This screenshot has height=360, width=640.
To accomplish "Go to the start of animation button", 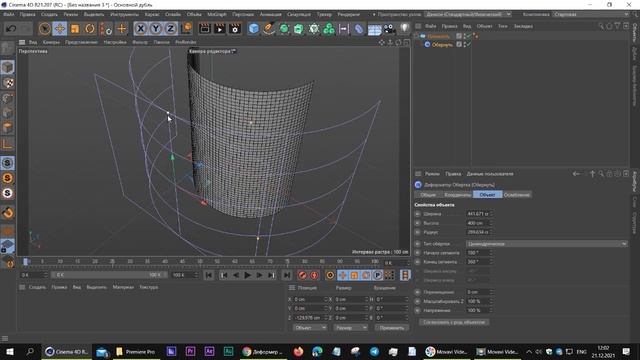I will click(x=209, y=275).
